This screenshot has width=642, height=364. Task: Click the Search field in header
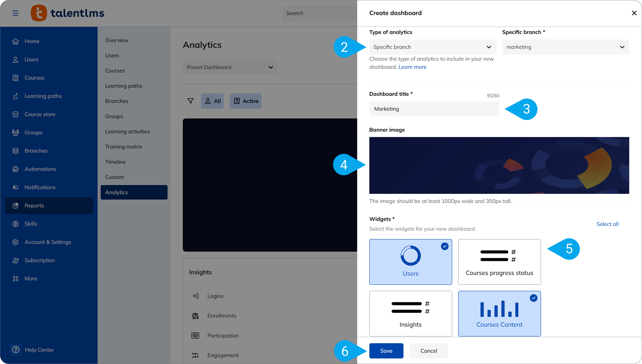pyautogui.click(x=319, y=13)
